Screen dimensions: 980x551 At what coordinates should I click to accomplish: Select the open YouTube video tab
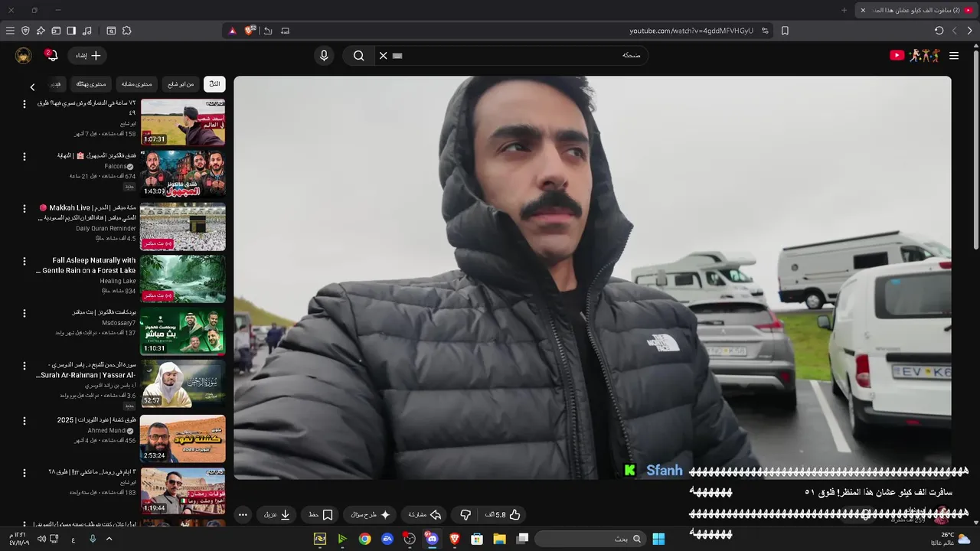(917, 10)
